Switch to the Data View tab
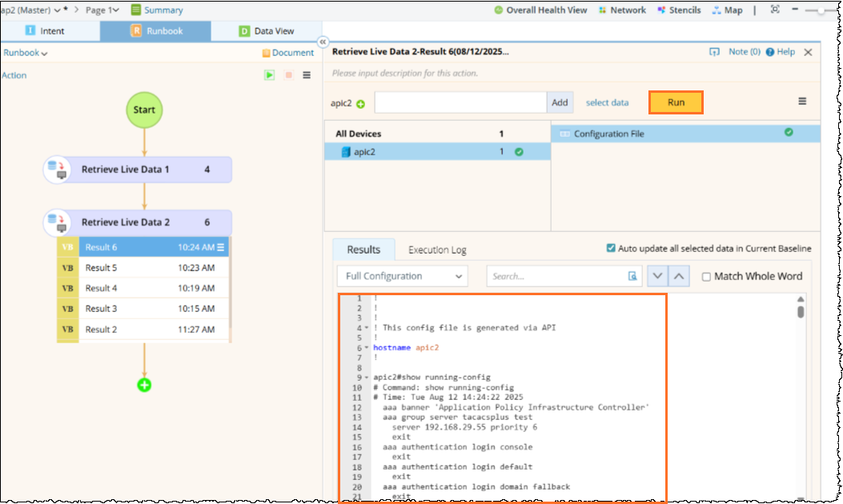The height and width of the screenshot is (504, 843). click(x=267, y=31)
